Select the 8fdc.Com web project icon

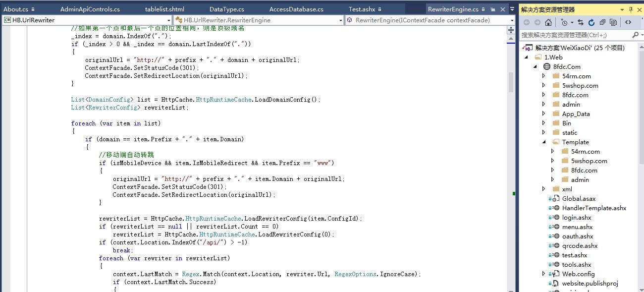pos(547,67)
